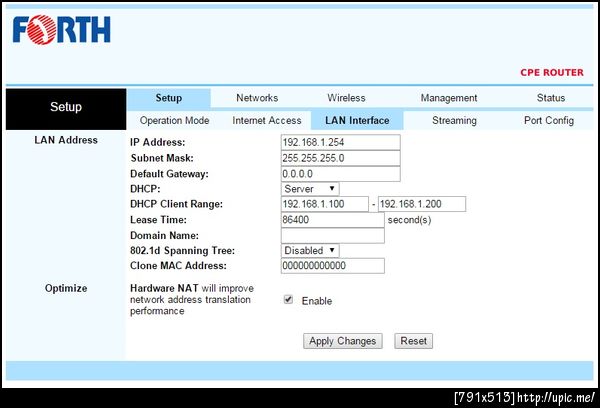Screen dimensions: 600x408
Task: Click the Hardware NAT description text
Action: [192, 300]
